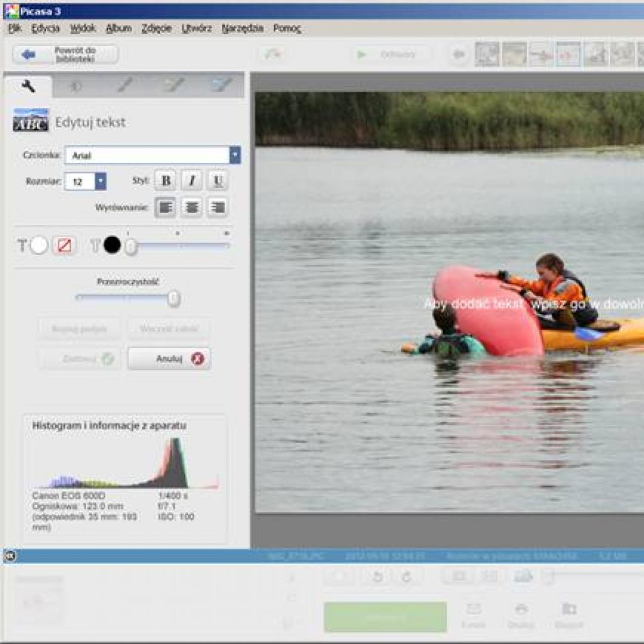Click the Czcionka field showing Arial

coord(147,155)
